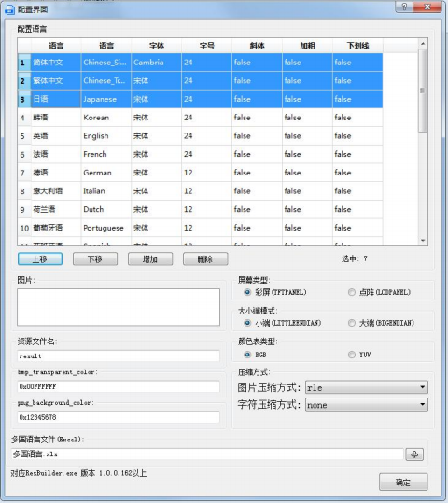Open the 图片压缩方式 rle dropdown

367,387
